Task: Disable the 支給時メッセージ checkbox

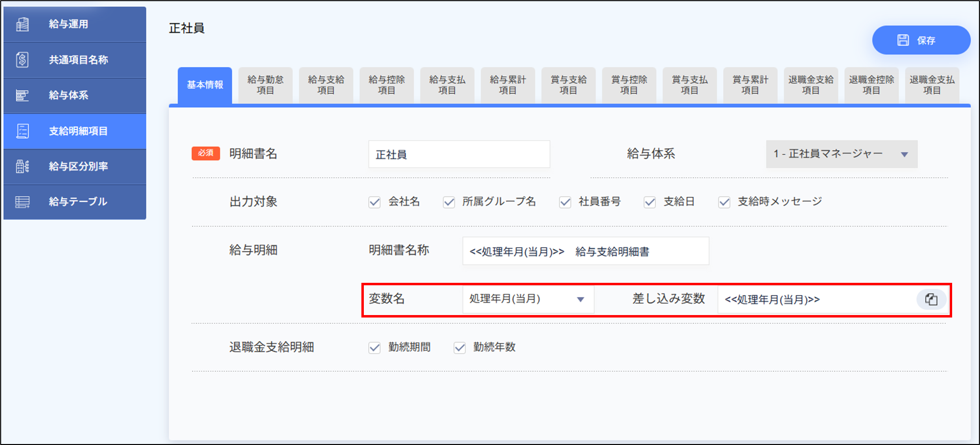Action: (724, 202)
